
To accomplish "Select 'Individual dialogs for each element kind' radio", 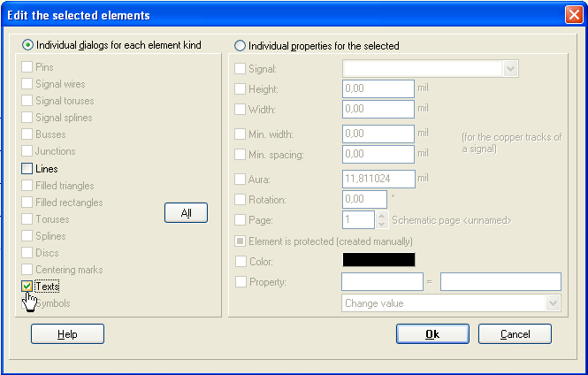I will tap(27, 45).
